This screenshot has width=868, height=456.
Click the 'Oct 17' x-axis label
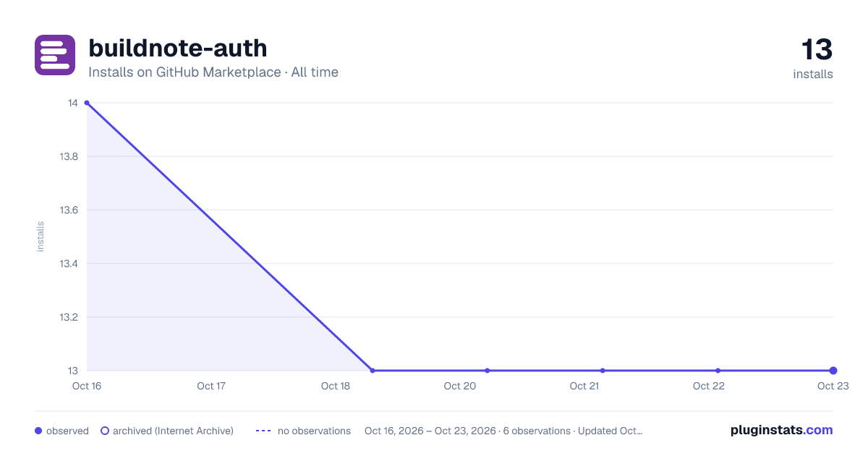(211, 386)
